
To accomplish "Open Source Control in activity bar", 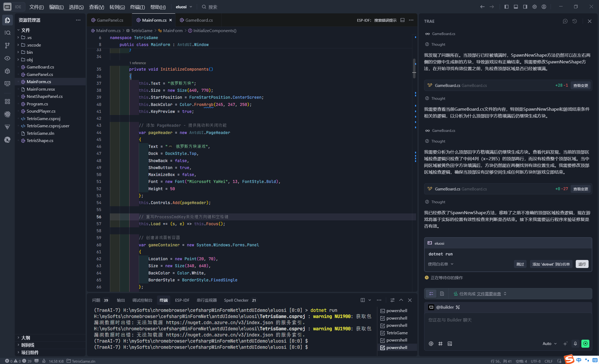I will coord(7,45).
